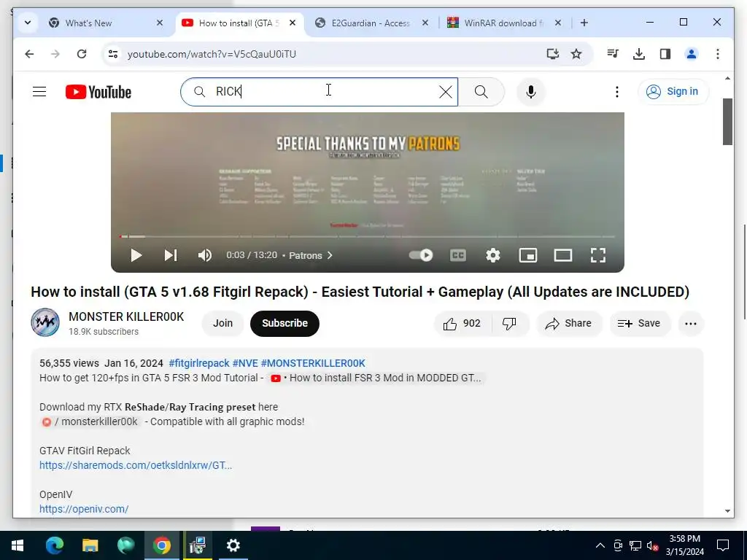Screen dimensions: 747x560
Task: Switch to E2Guardian Access tab
Action: click(x=371, y=23)
